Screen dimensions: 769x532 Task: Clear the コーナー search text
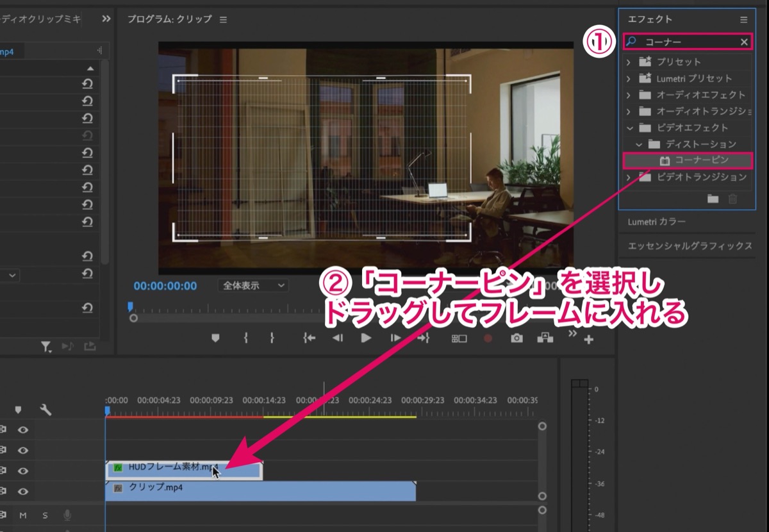point(744,42)
